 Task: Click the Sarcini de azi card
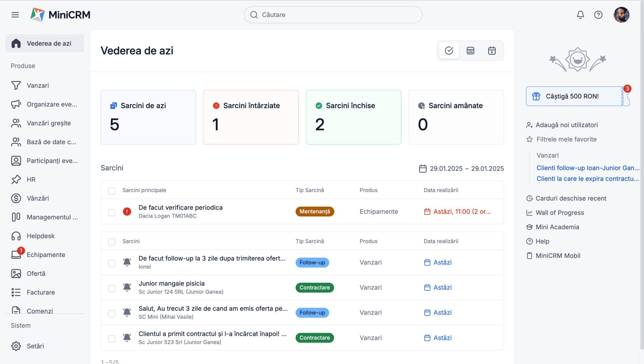pyautogui.click(x=148, y=117)
